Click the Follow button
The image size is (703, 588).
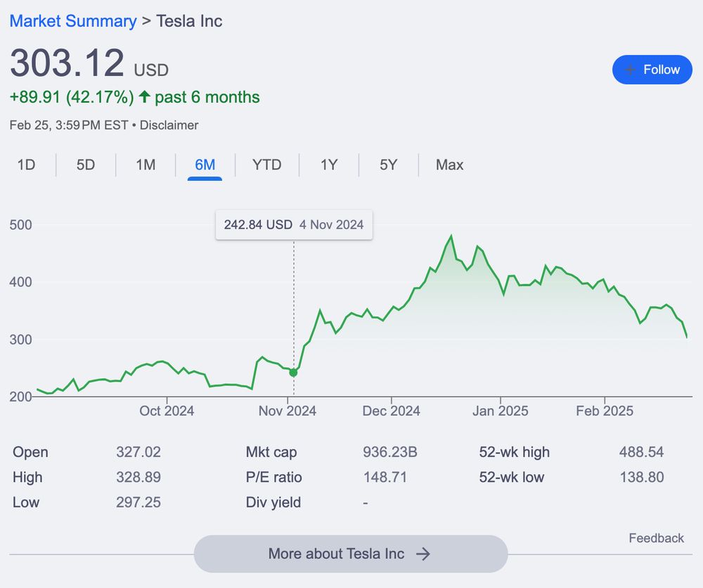652,70
